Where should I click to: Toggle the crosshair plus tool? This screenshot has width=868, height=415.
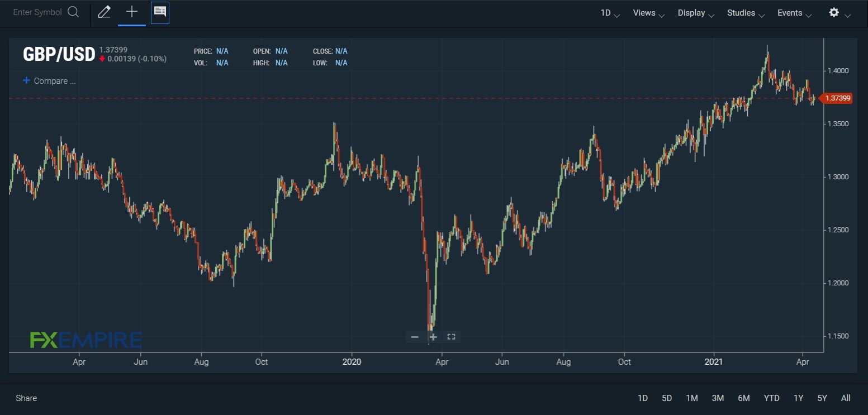pos(132,12)
